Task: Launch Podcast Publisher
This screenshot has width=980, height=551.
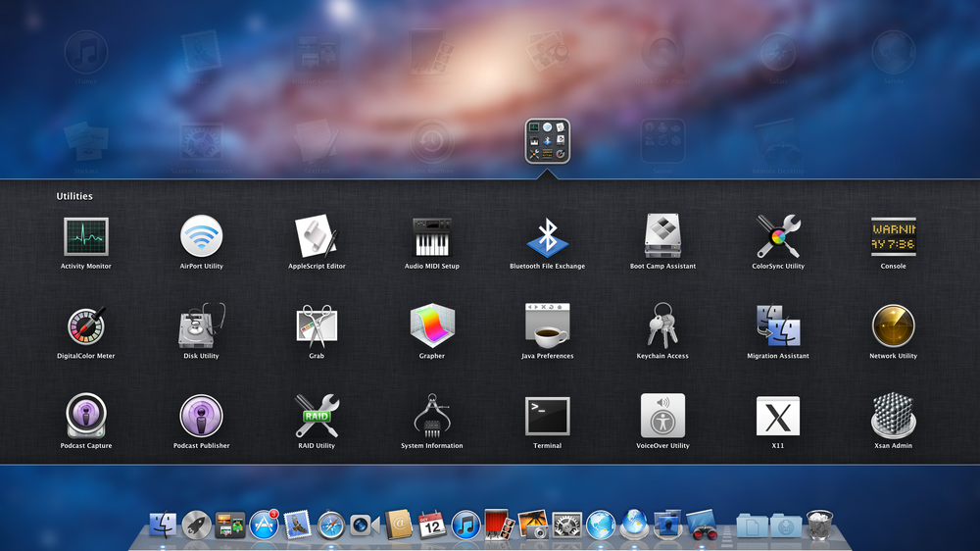Action: tap(201, 416)
